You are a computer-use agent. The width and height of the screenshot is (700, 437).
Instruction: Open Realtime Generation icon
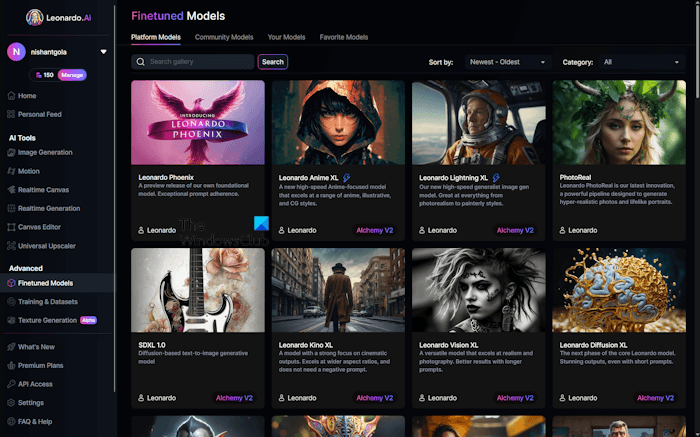[x=11, y=208]
